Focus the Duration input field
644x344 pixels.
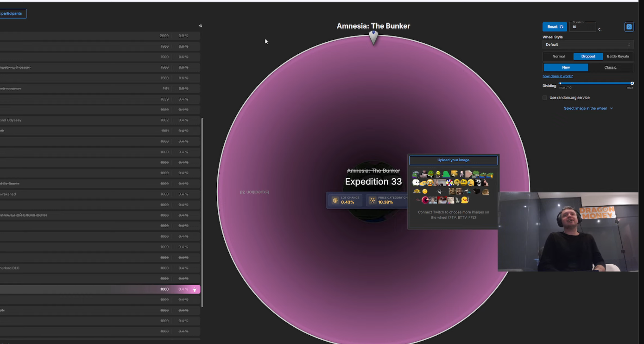pyautogui.click(x=582, y=27)
